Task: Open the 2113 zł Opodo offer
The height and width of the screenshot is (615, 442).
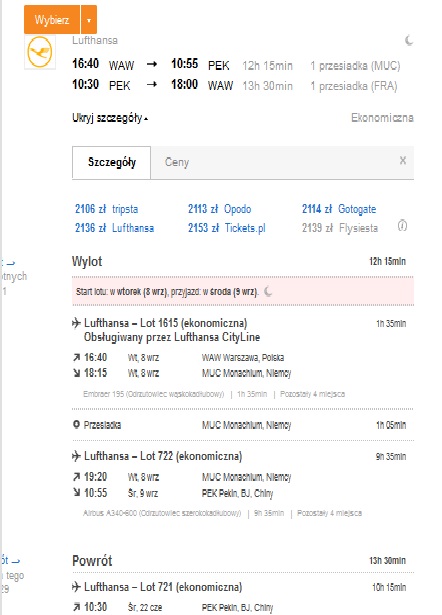Action: pos(220,209)
